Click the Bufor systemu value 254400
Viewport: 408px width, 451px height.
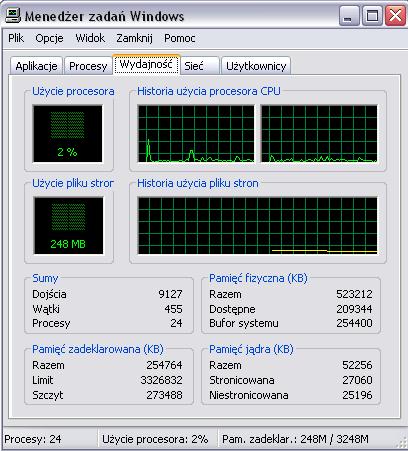click(x=354, y=323)
